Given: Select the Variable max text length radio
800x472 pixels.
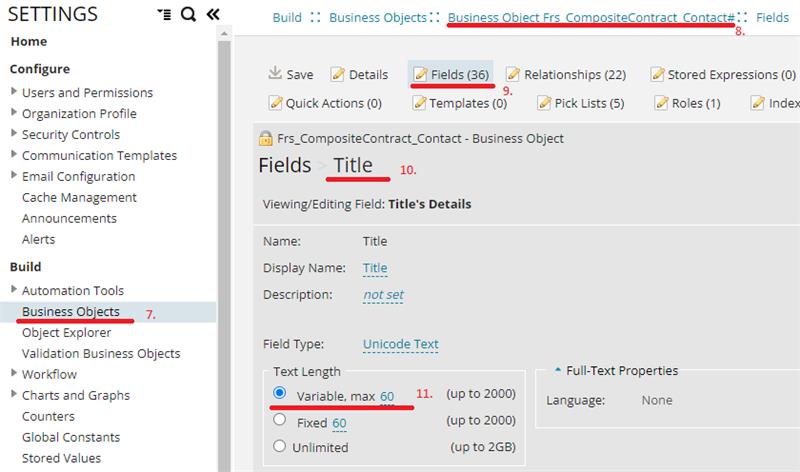Looking at the screenshot, I should tap(280, 395).
